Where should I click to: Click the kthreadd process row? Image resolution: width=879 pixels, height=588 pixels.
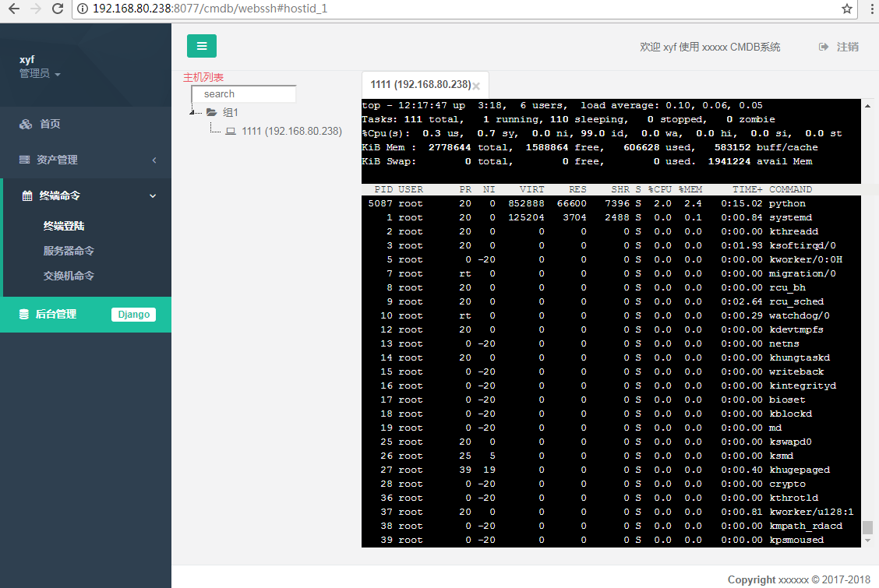pyautogui.click(x=611, y=231)
